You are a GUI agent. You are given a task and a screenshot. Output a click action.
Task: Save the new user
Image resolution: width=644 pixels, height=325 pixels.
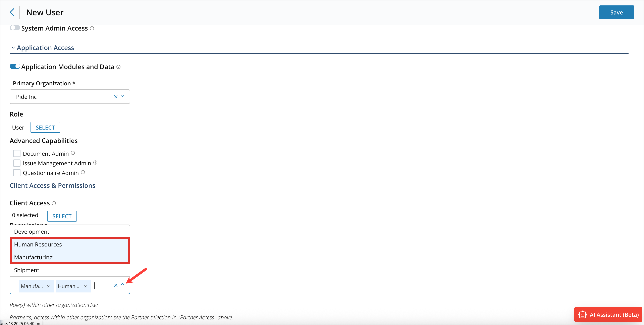[x=616, y=12]
